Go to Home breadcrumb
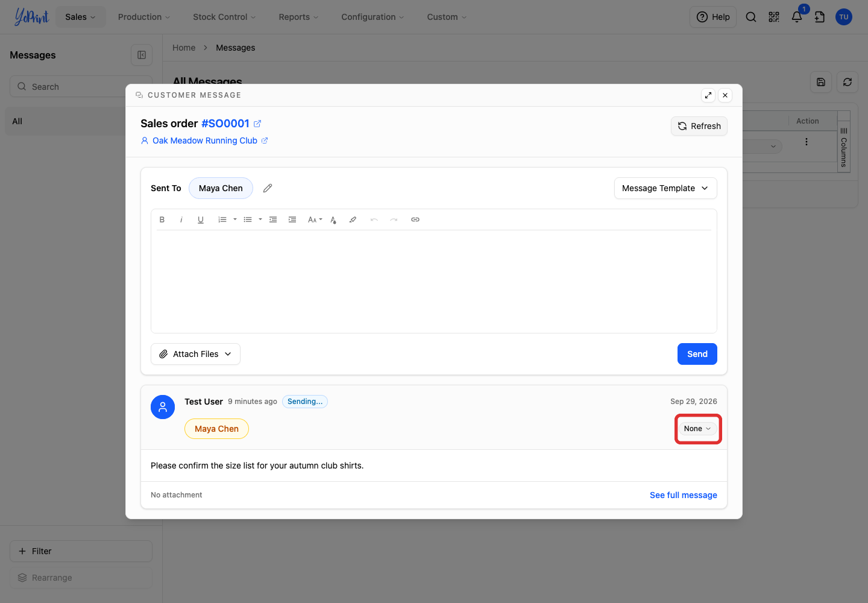 [x=184, y=48]
